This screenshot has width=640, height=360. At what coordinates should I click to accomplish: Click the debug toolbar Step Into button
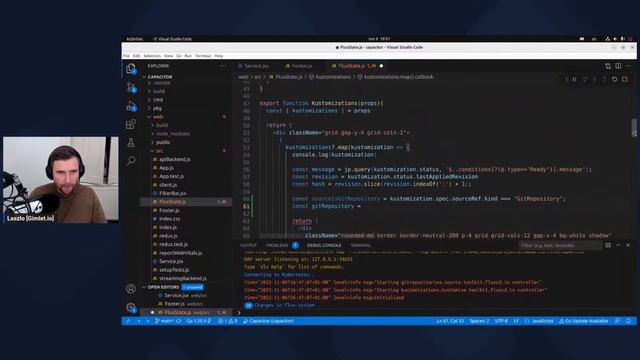594,79
